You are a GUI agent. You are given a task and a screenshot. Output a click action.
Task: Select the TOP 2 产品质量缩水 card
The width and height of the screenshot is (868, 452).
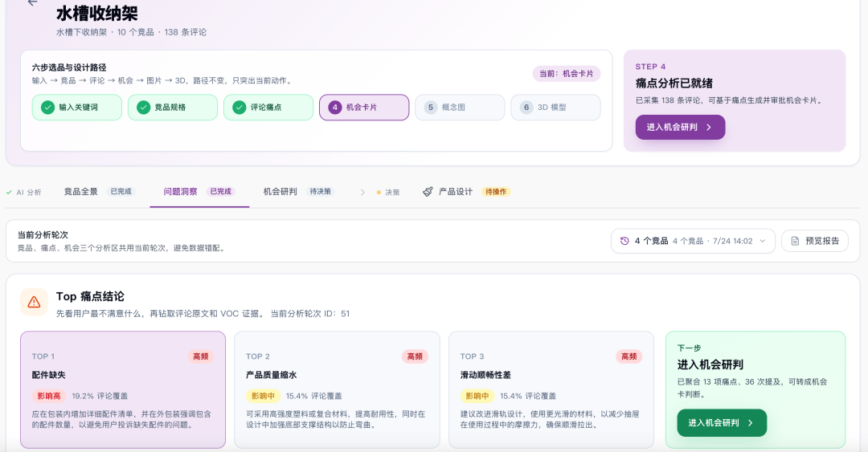click(x=337, y=389)
